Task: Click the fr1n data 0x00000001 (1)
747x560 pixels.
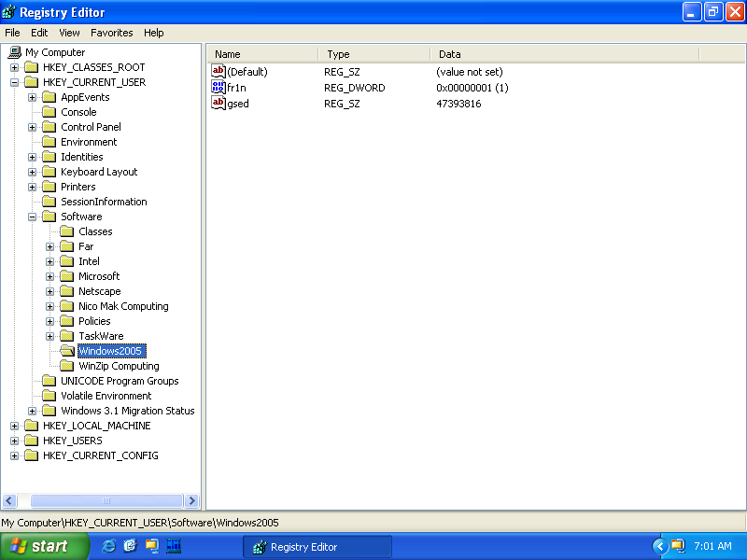Action: point(472,88)
